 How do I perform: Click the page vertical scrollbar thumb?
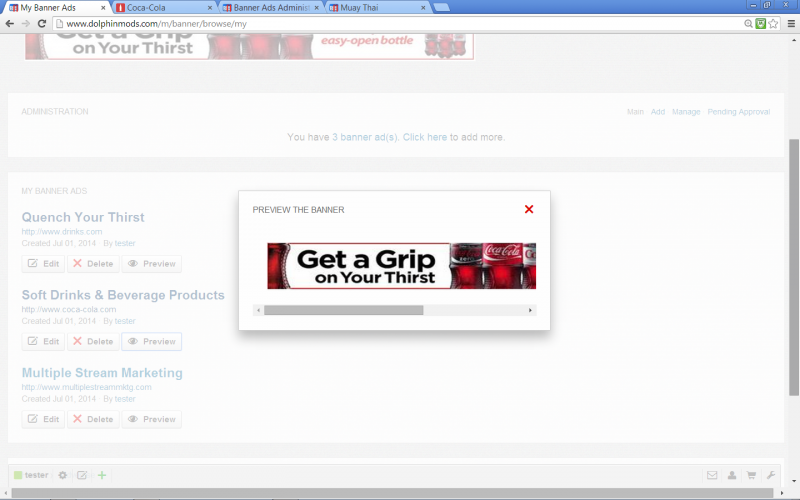pos(794,267)
